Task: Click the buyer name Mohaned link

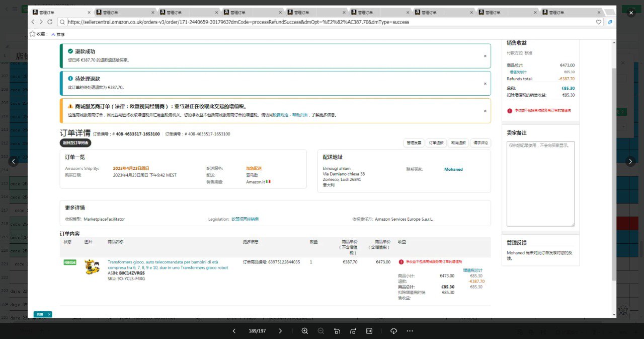Action: tap(453, 169)
